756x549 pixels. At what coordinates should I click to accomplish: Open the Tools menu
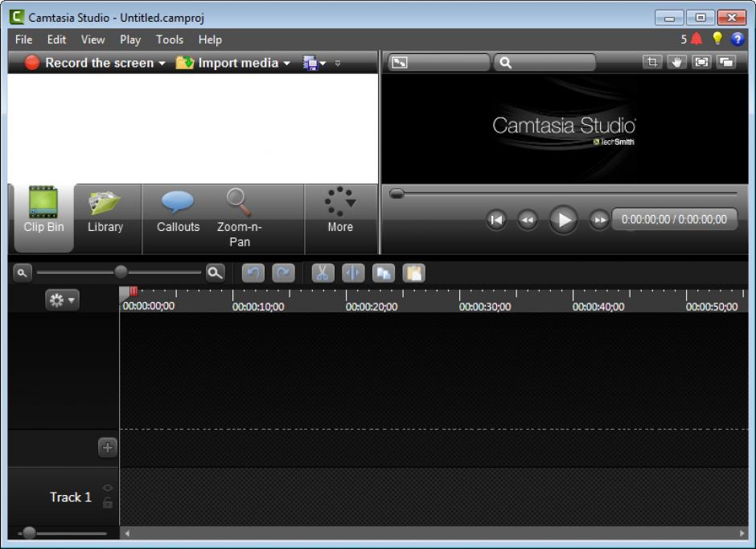tap(169, 39)
